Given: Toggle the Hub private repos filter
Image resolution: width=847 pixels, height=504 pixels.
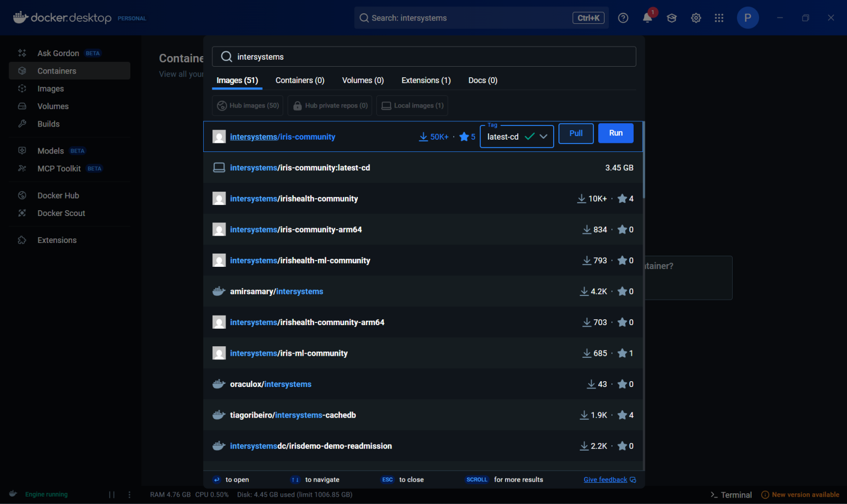Looking at the screenshot, I should pos(330,106).
